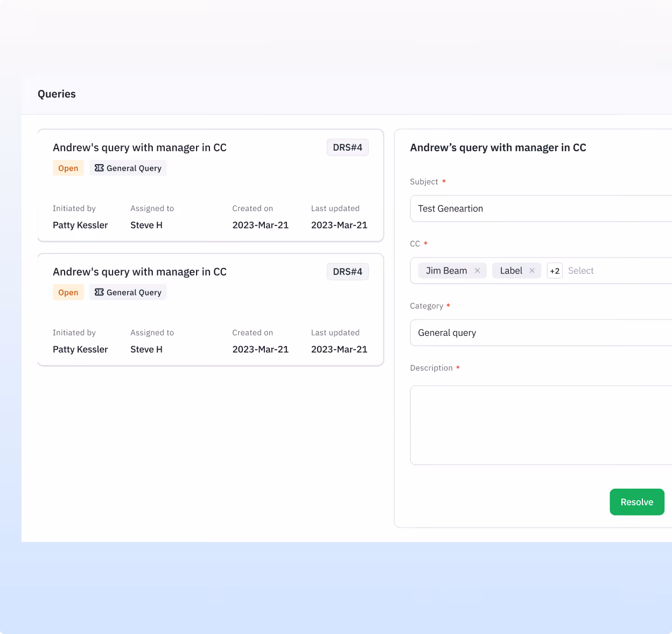Click ticket icon on first card's General Query
Image resolution: width=672 pixels, height=634 pixels.
click(x=99, y=168)
